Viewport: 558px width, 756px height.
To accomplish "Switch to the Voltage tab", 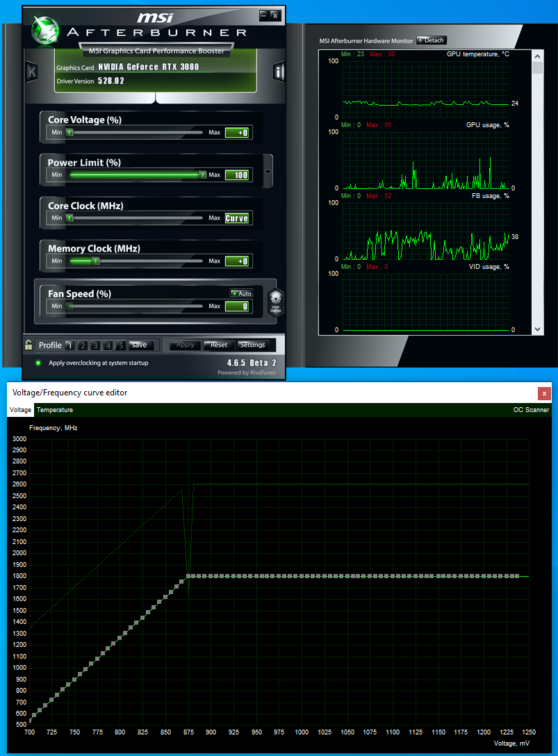I will click(20, 410).
